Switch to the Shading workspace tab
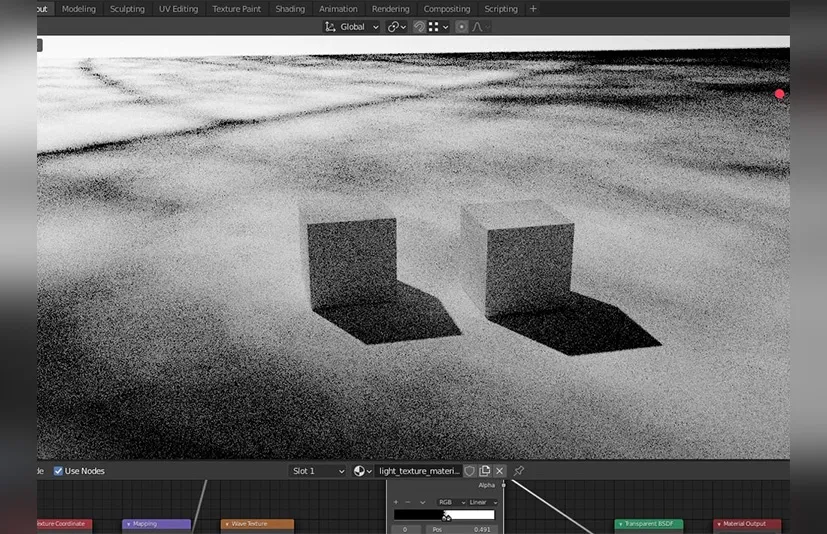Screen dimensions: 827x534 [290, 9]
